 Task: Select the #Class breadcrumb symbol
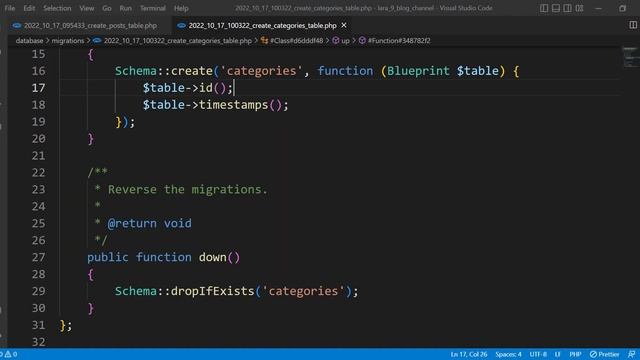pos(296,40)
